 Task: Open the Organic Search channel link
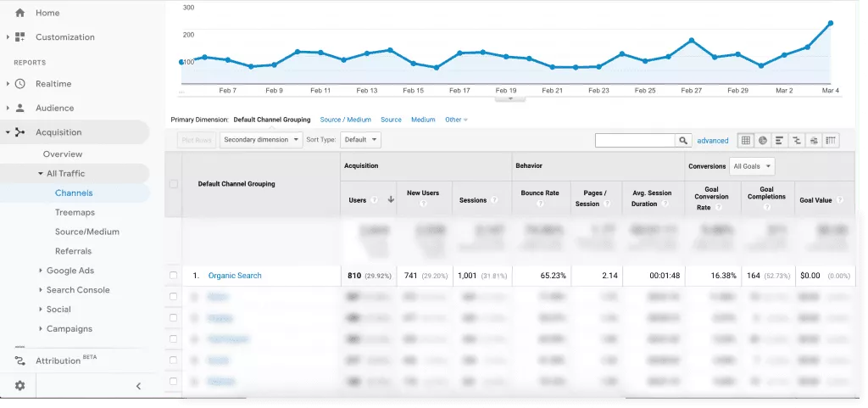[235, 275]
